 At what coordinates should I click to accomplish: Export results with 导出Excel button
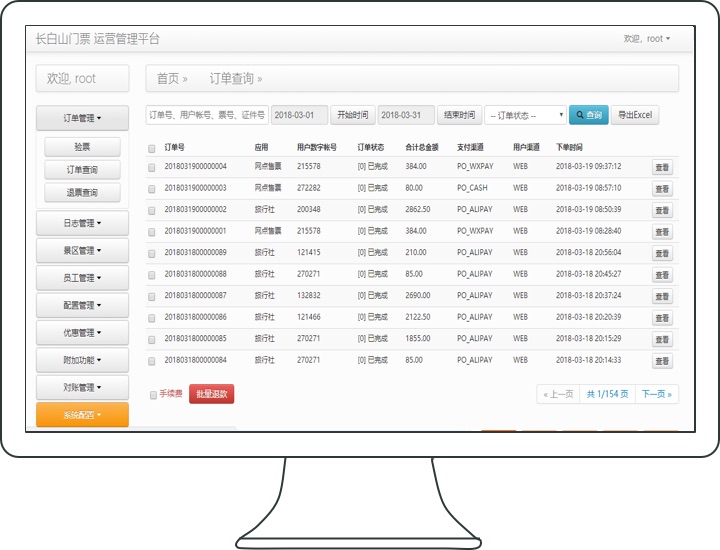635,115
